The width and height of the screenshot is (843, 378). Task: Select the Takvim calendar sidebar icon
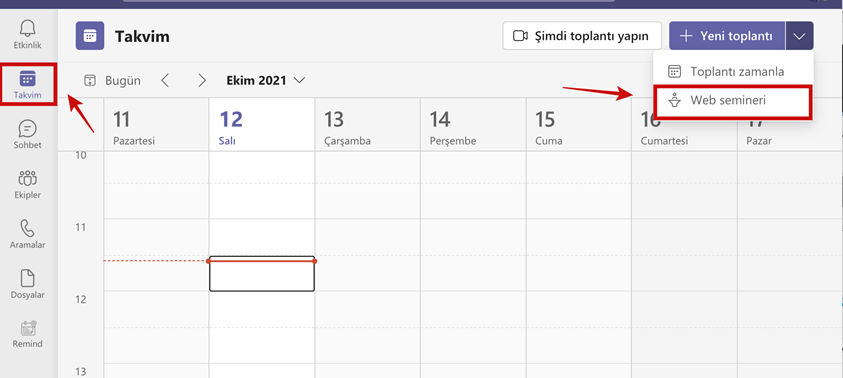pos(27,84)
